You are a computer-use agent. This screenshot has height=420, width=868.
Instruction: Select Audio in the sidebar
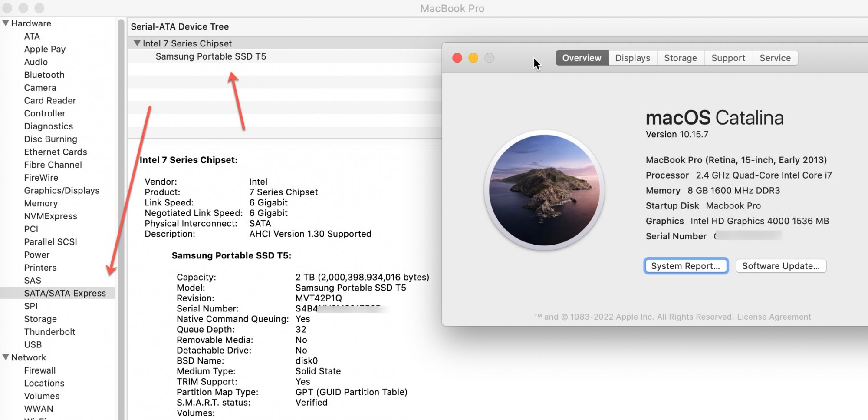(36, 62)
